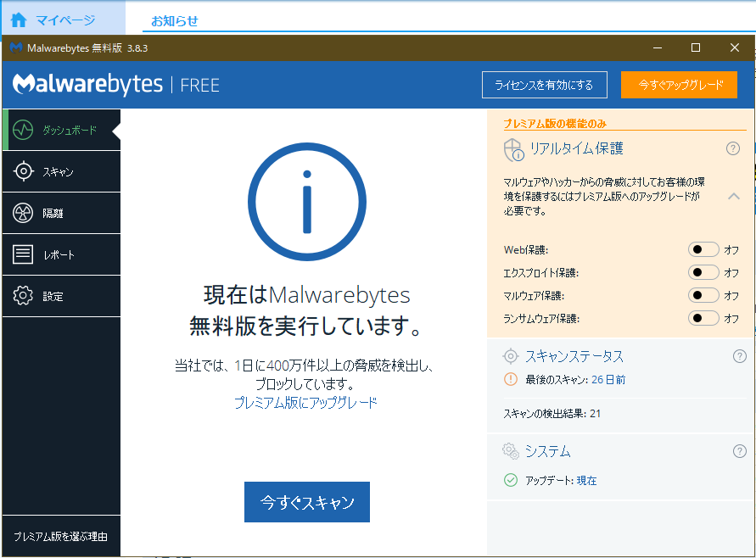756x558 pixels.
Task: Open the レポート menu item
Action: coord(61,254)
